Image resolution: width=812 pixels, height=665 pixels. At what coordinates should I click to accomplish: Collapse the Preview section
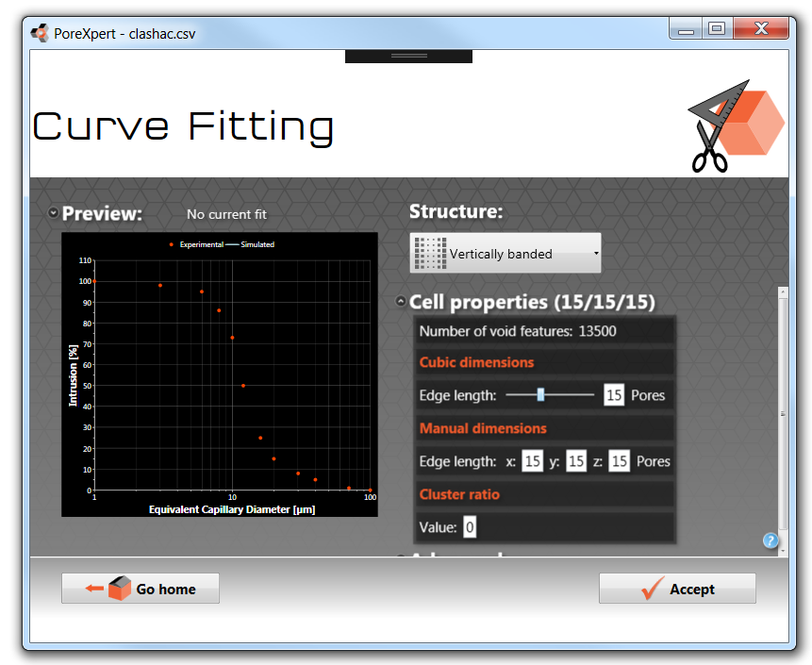coord(54,213)
